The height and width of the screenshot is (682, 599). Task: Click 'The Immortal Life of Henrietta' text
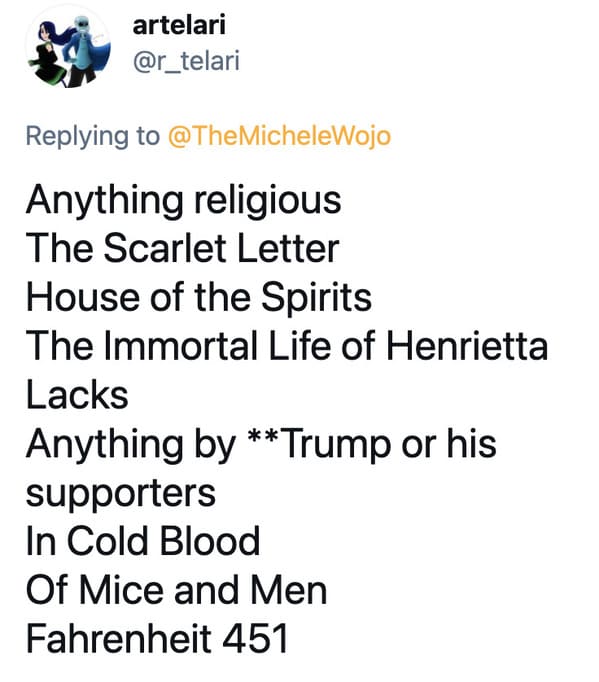coord(287,346)
